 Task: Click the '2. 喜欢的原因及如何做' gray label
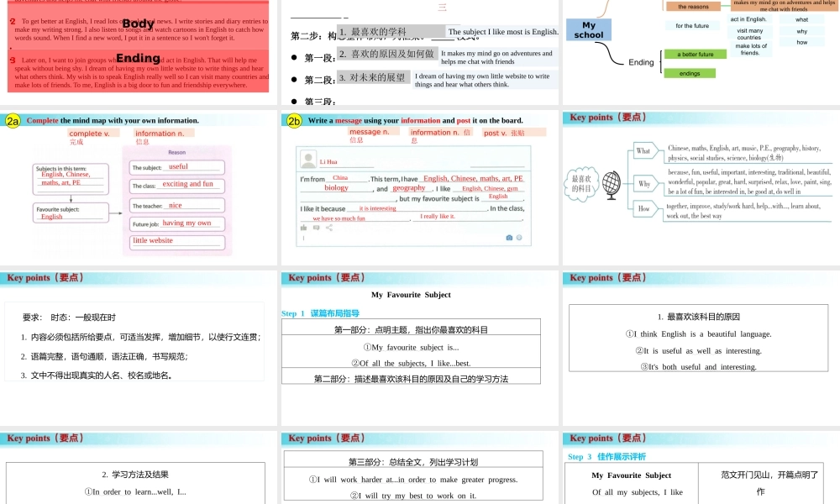388,54
